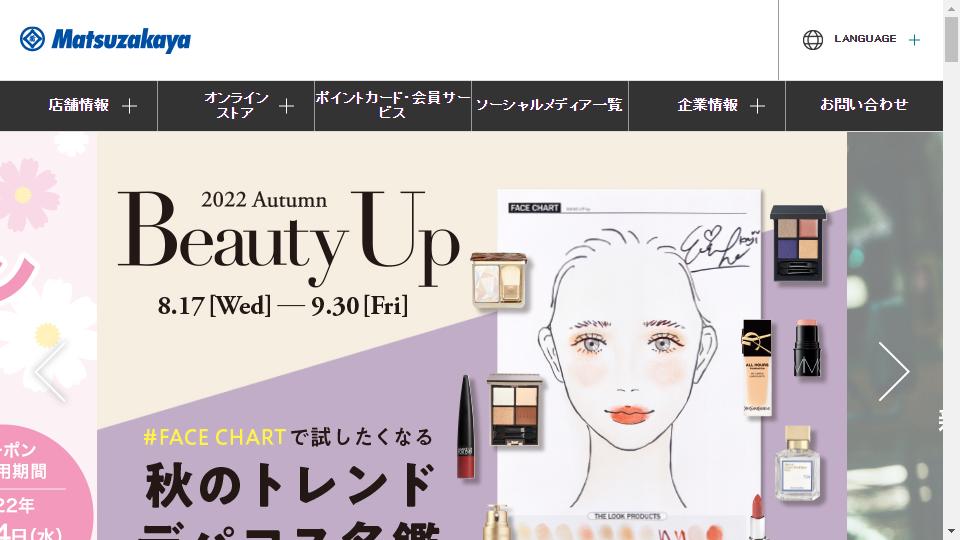Open ソーシャルメディア一覧 menu item
The height and width of the screenshot is (540, 960).
click(x=550, y=106)
